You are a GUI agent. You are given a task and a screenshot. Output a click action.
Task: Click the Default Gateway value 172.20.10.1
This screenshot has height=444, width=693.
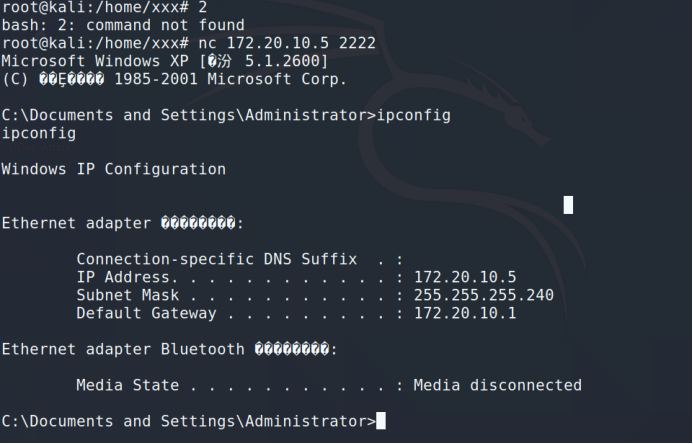coord(465,313)
